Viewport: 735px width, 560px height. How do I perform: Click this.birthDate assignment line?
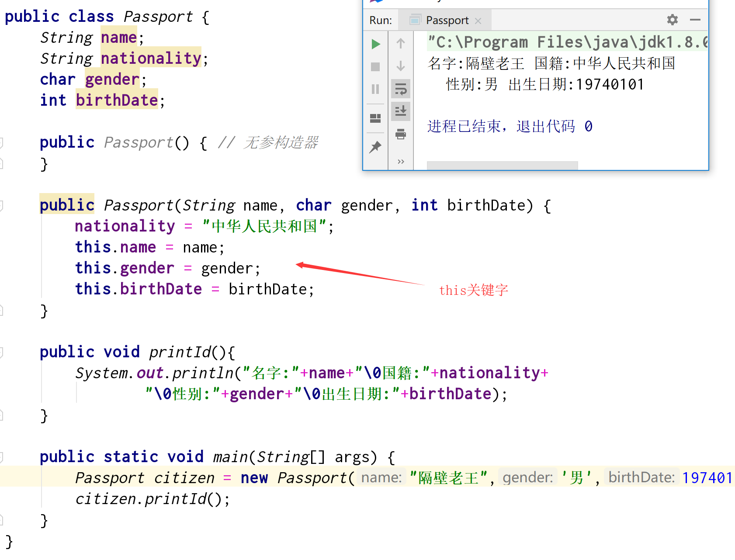pyautogui.click(x=194, y=289)
